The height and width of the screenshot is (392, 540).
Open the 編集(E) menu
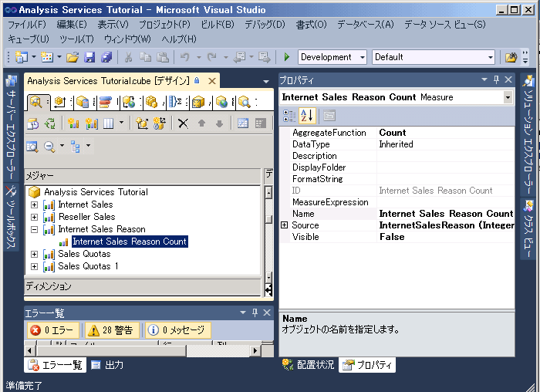click(x=72, y=25)
